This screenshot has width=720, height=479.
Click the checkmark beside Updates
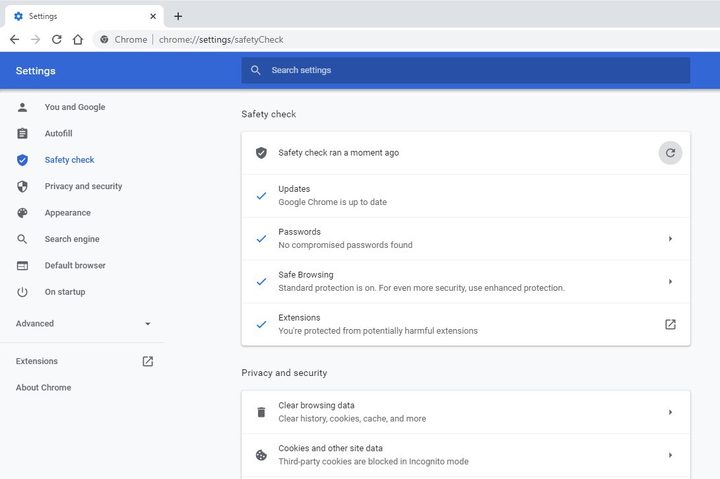point(261,196)
